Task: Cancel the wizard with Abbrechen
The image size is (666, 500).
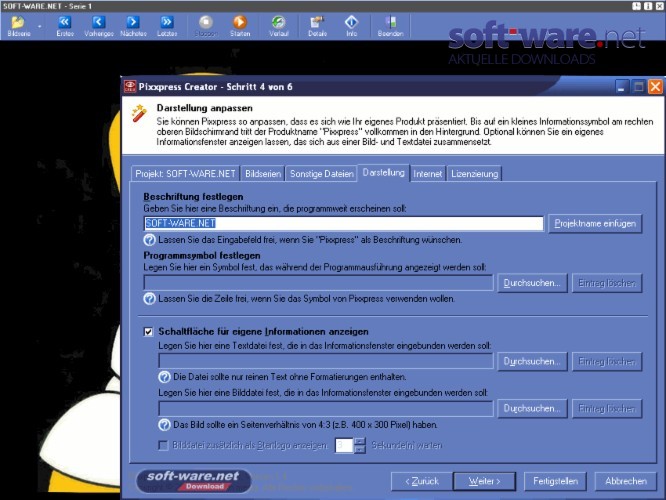Action: click(626, 481)
